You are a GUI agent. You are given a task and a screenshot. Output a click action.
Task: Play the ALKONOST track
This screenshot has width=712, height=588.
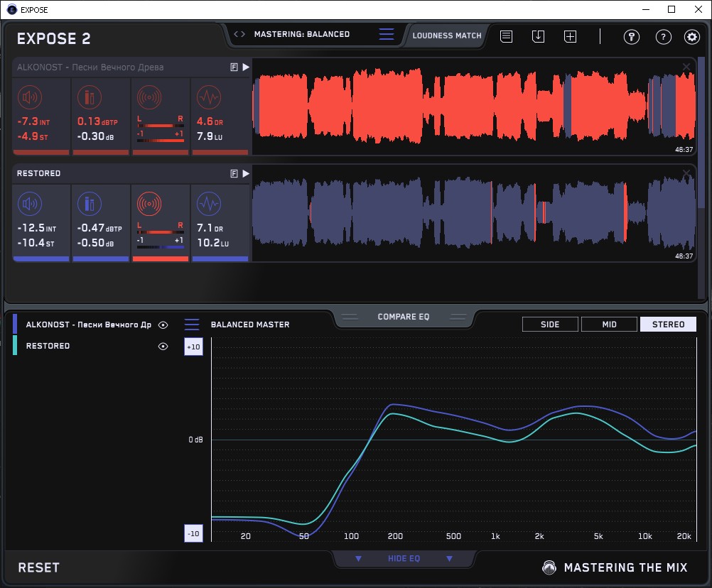point(246,67)
